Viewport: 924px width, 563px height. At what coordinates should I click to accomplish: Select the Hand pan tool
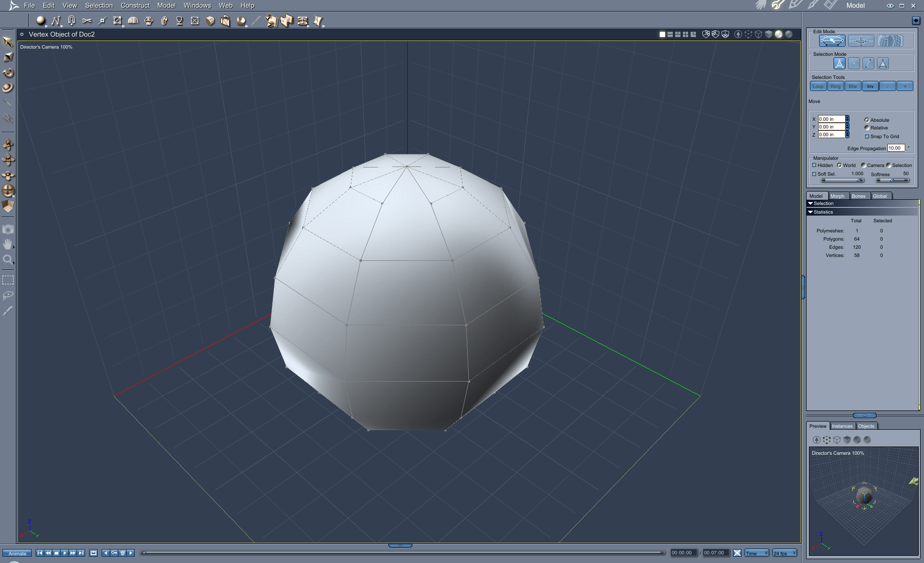coord(8,244)
